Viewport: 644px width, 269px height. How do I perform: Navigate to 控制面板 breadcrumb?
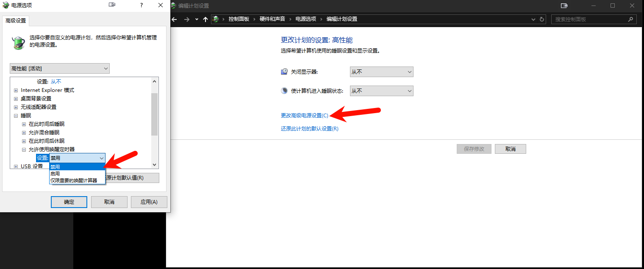tap(239, 19)
